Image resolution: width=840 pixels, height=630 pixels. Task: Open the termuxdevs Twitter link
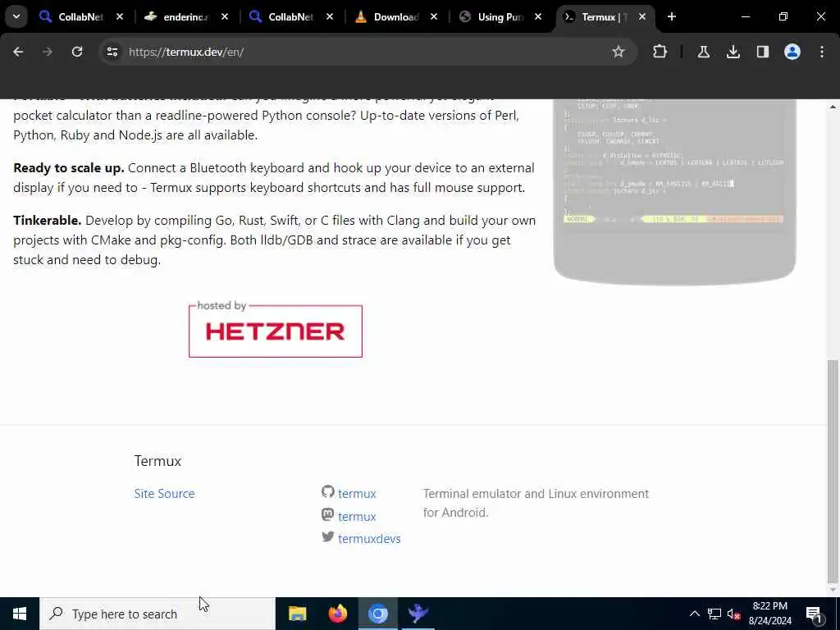[x=369, y=539]
